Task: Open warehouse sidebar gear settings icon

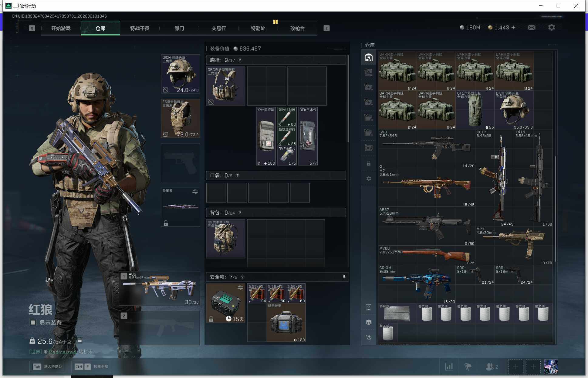Action: pos(369,179)
